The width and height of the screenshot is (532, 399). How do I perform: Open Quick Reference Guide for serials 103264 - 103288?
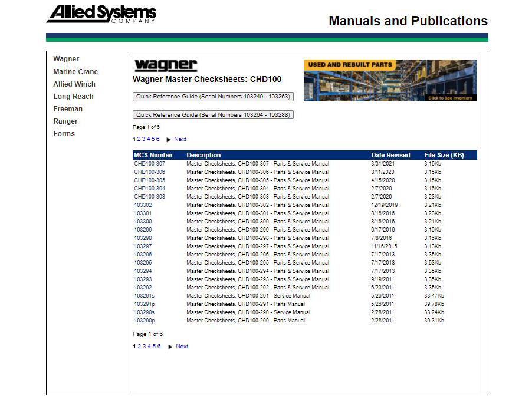click(213, 115)
